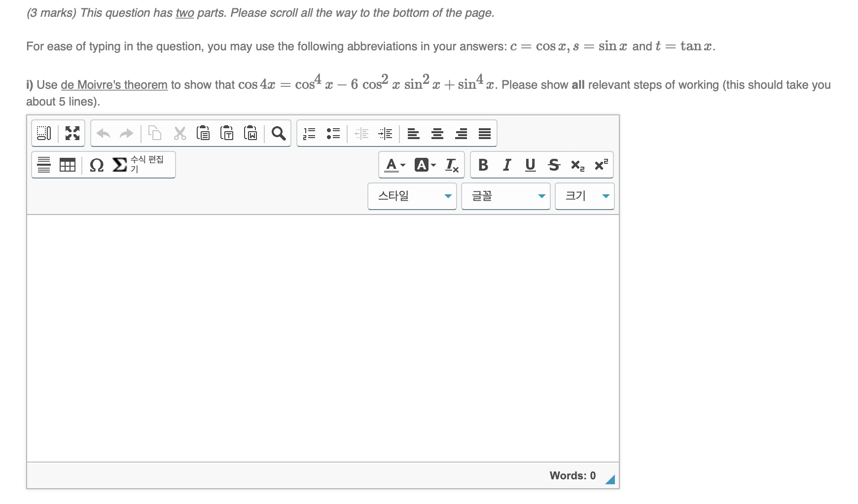Toggle strikethrough formatting
858x504 pixels.
[554, 165]
